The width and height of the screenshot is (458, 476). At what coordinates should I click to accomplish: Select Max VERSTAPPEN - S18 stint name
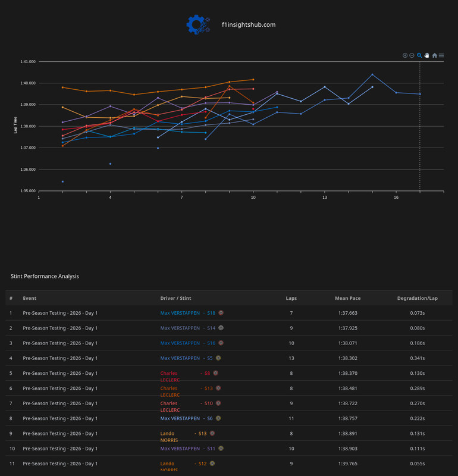pyautogui.click(x=188, y=313)
